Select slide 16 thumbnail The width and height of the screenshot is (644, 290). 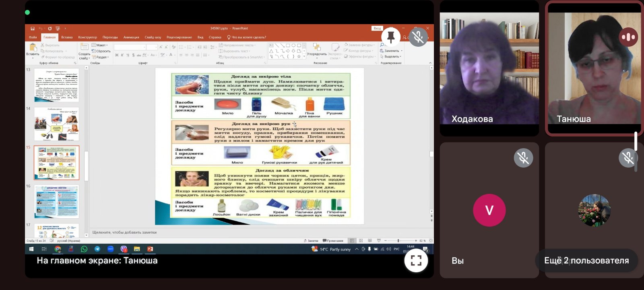57,201
